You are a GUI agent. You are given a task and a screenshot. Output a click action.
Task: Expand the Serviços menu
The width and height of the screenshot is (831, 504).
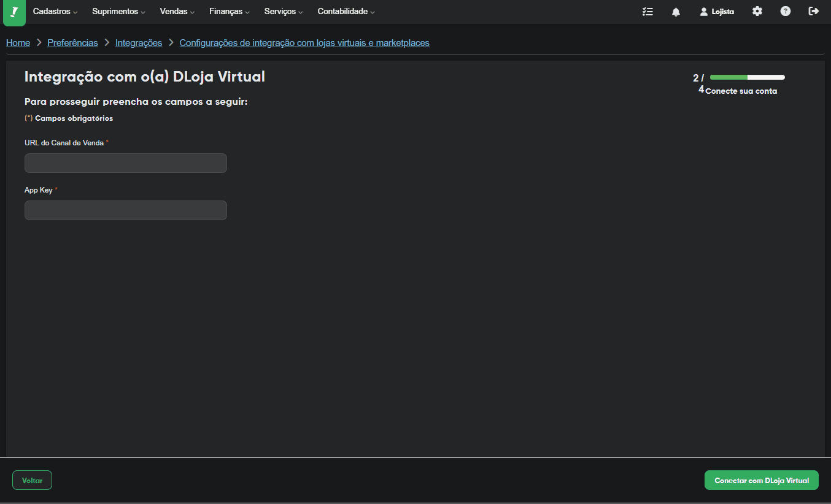tap(284, 12)
